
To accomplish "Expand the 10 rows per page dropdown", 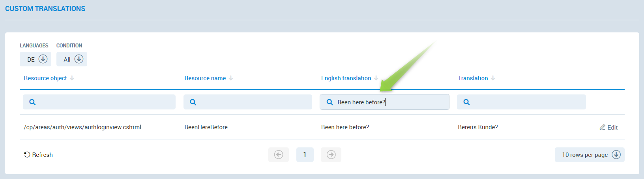I will 590,155.
